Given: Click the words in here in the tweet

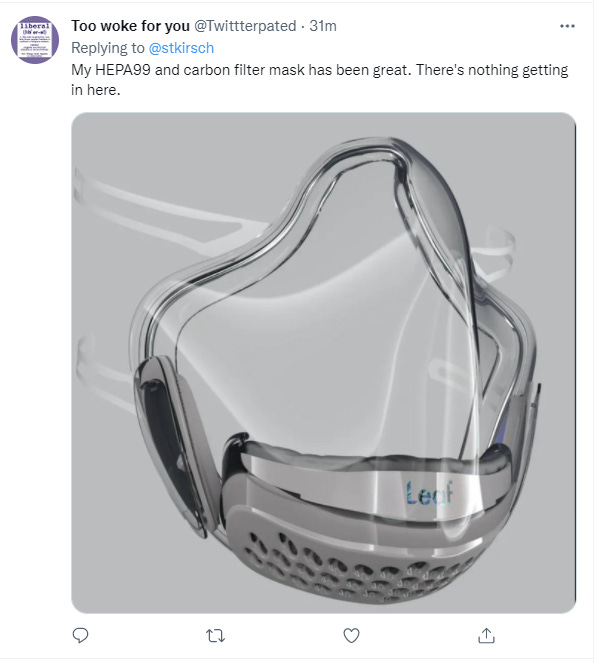Looking at the screenshot, I should click(96, 90).
